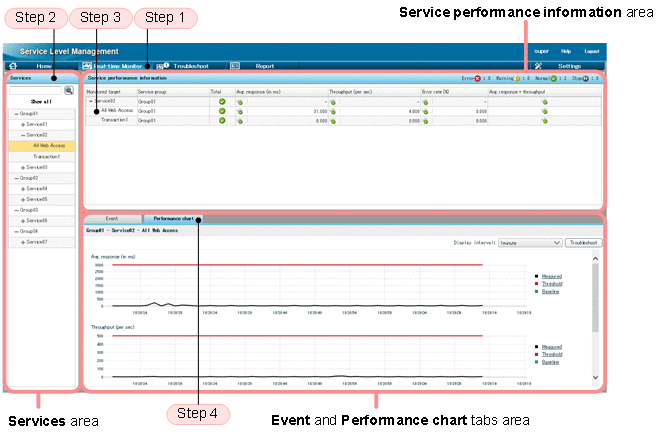Click the Measured legend link for Avg. response
The image size is (657, 433).
coord(553,276)
